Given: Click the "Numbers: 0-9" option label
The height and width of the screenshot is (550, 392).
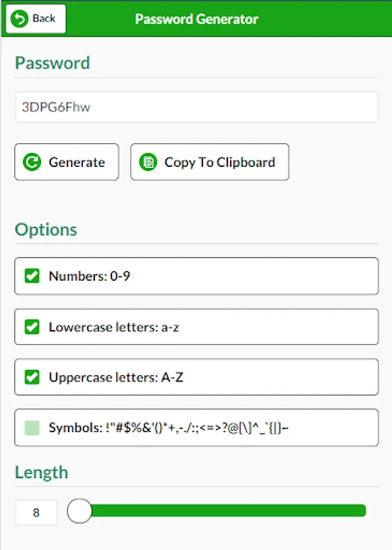Looking at the screenshot, I should (x=89, y=276).
